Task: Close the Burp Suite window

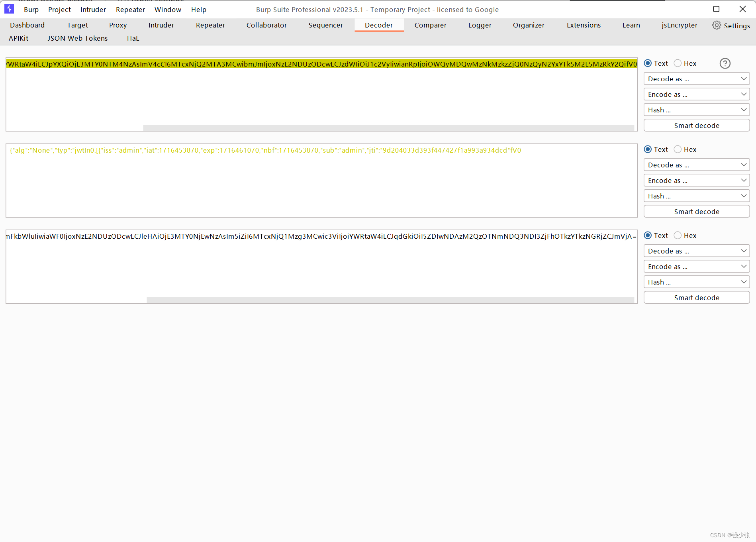Action: (742, 9)
